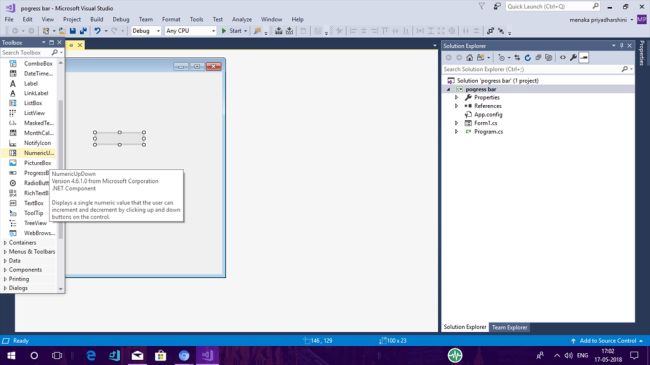Image resolution: width=650 pixels, height=365 pixels.
Task: Open the Analyze menu
Action: coord(242,19)
